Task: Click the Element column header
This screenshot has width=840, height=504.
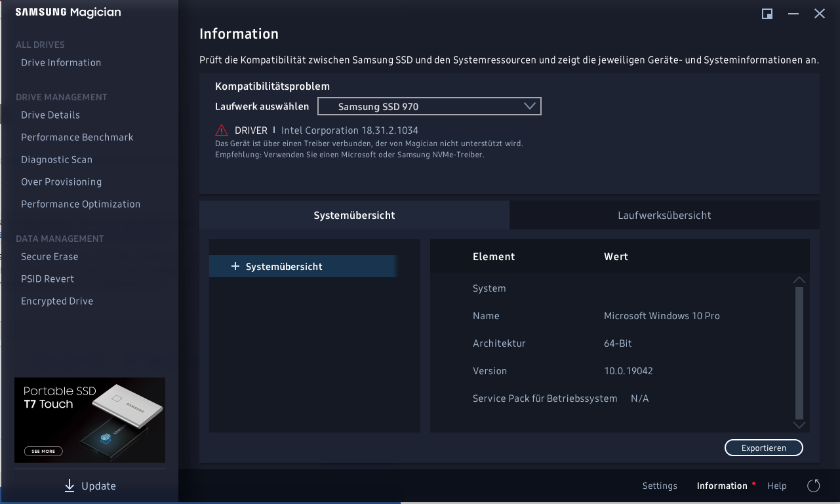Action: point(494,257)
